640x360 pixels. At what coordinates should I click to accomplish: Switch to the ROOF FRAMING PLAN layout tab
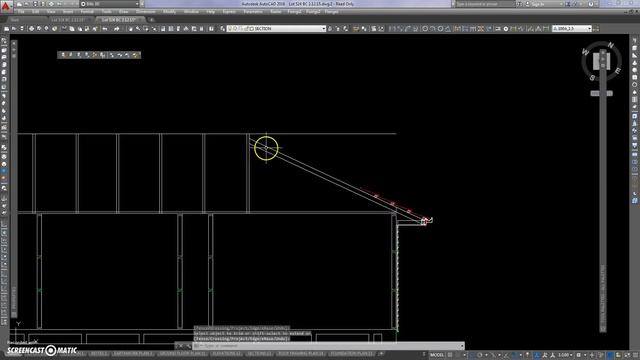(x=301, y=353)
